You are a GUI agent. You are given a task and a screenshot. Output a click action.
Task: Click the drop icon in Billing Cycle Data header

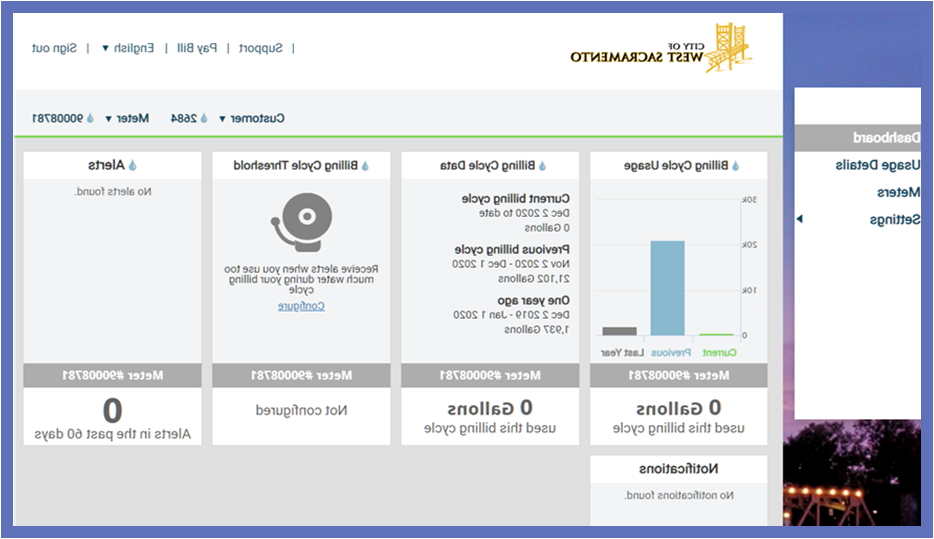(x=542, y=166)
